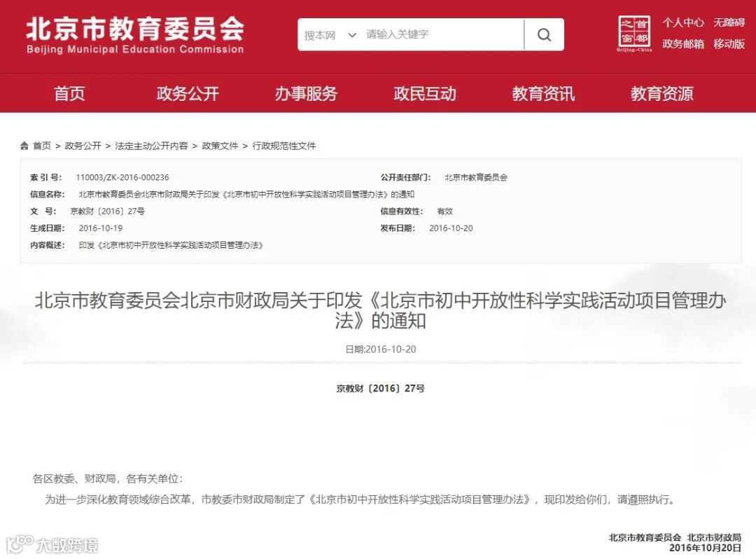Focus the 请输入关键字 search input

pos(442,35)
